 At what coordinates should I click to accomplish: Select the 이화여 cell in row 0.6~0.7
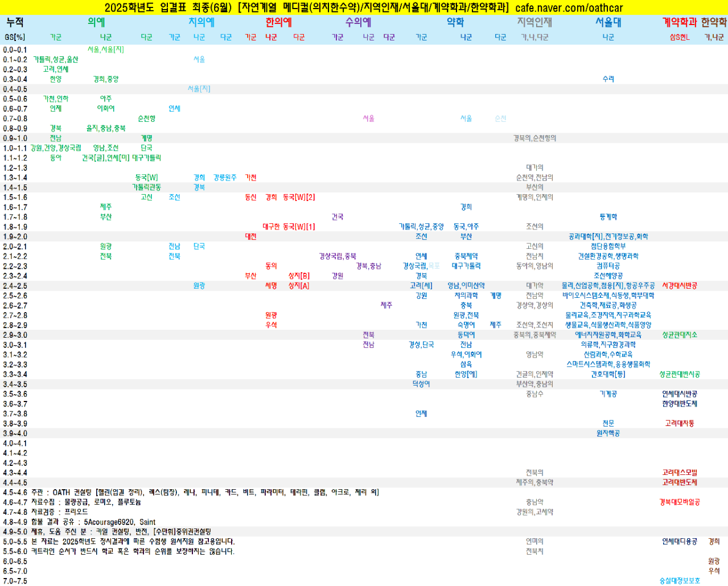tap(106, 108)
